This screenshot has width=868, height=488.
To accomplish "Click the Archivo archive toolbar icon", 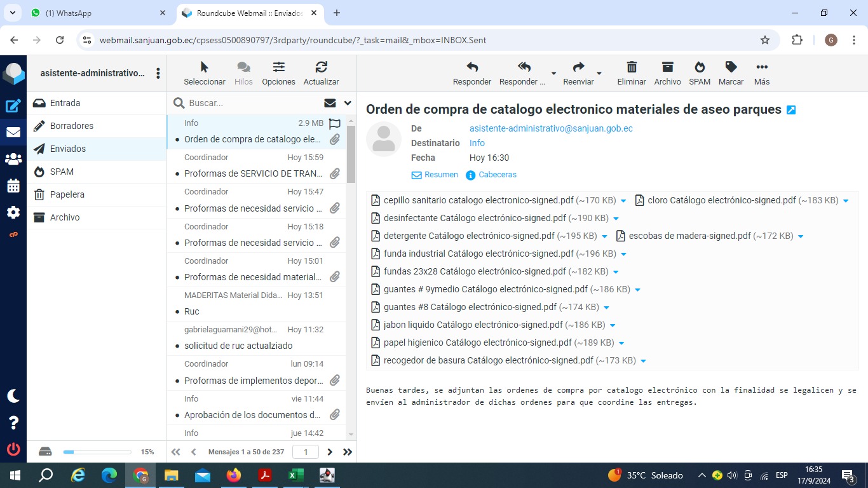I will (667, 67).
